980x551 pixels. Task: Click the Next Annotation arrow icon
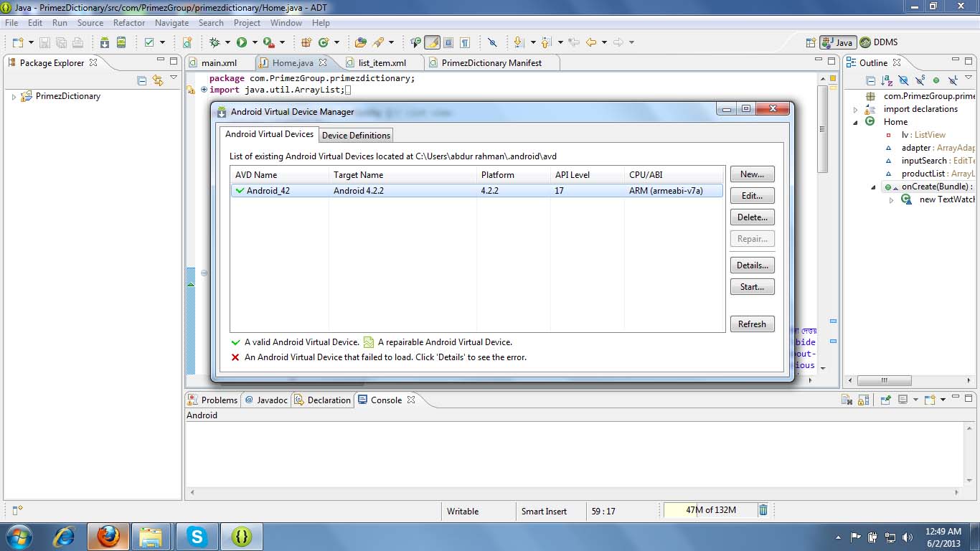[x=519, y=42]
